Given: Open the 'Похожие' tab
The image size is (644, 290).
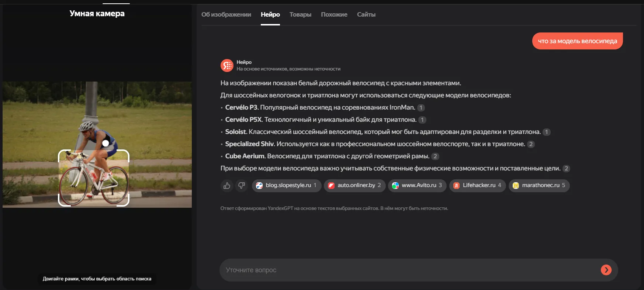Looking at the screenshot, I should coord(334,15).
